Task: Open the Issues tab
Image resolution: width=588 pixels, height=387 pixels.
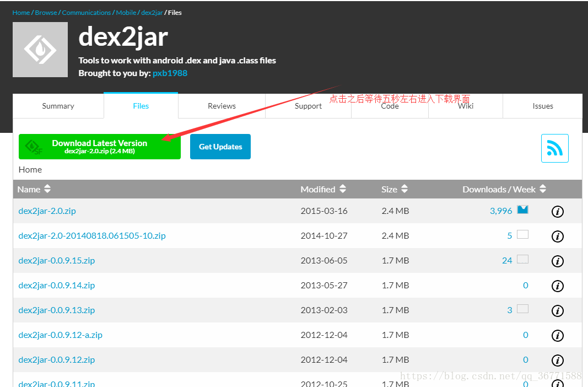Action: 543,106
